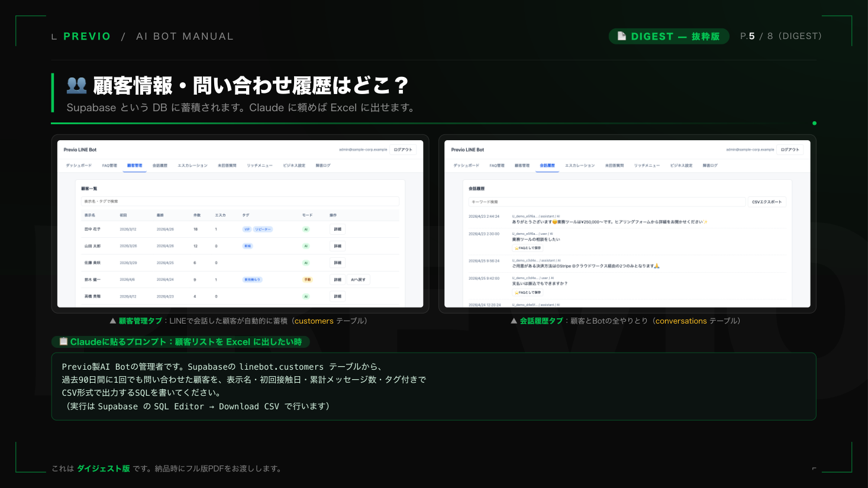Viewport: 868px width, 488px height.
Task: Open ダッシュボード tab in the customer list screenshot
Action: tap(79, 166)
